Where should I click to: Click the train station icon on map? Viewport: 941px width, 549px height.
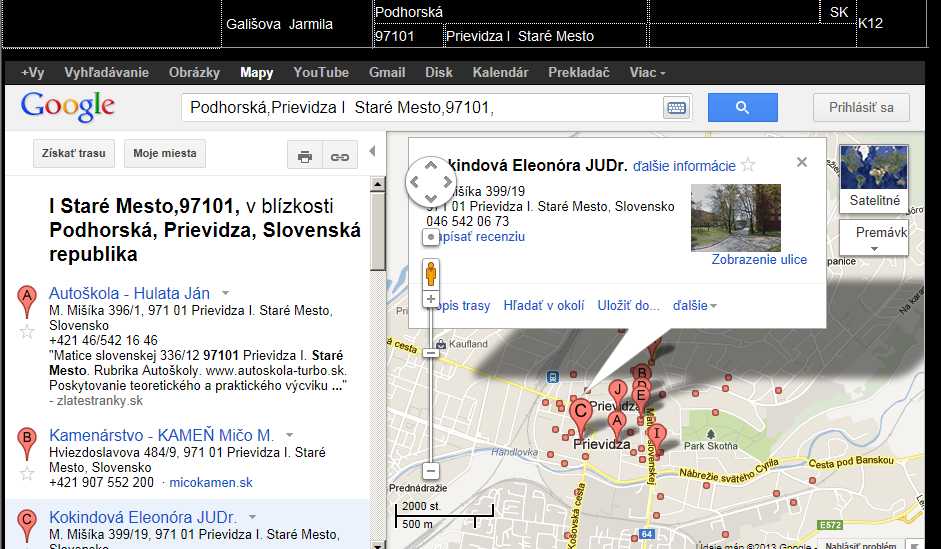552,377
